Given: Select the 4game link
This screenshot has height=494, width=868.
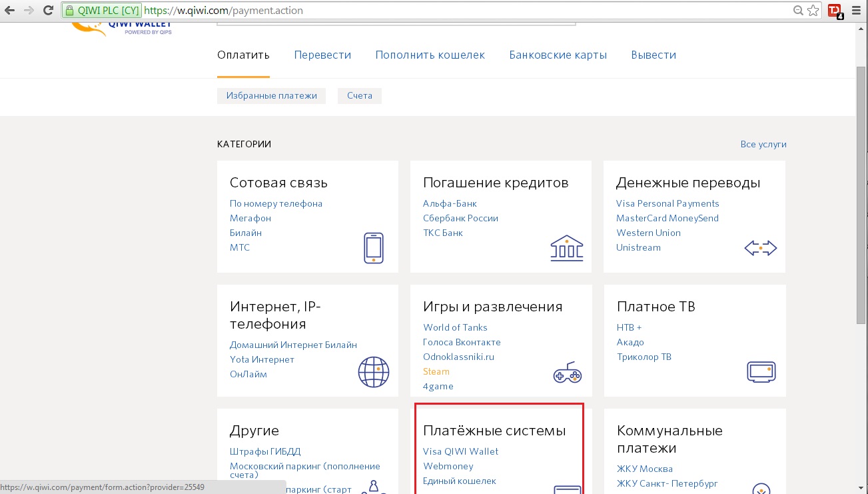Looking at the screenshot, I should tap(438, 386).
